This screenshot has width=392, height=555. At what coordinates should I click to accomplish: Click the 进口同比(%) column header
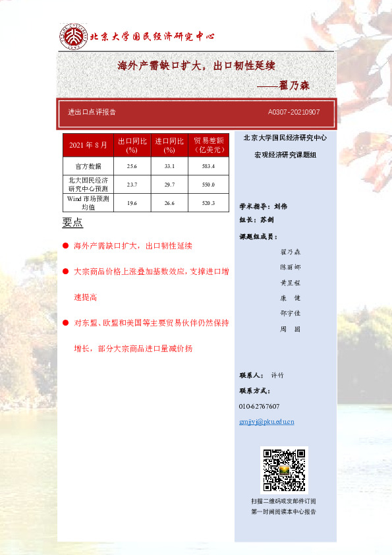(169, 145)
